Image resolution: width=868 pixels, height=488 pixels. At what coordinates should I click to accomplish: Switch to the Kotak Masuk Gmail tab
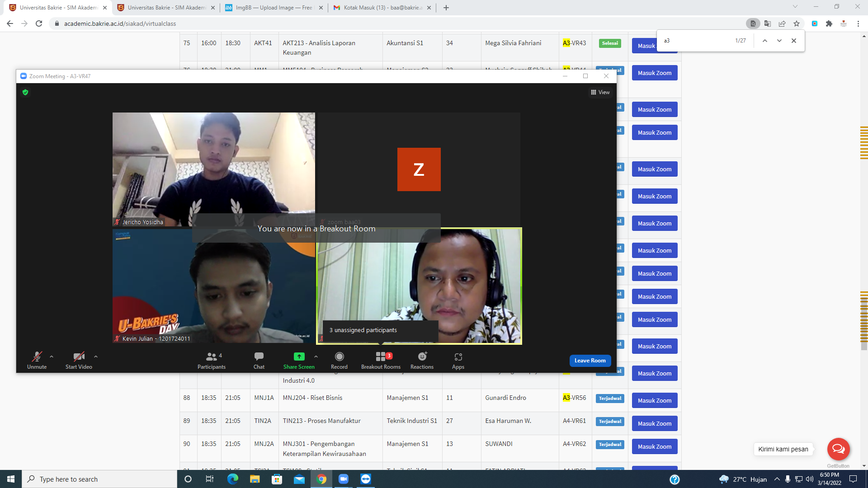click(382, 8)
